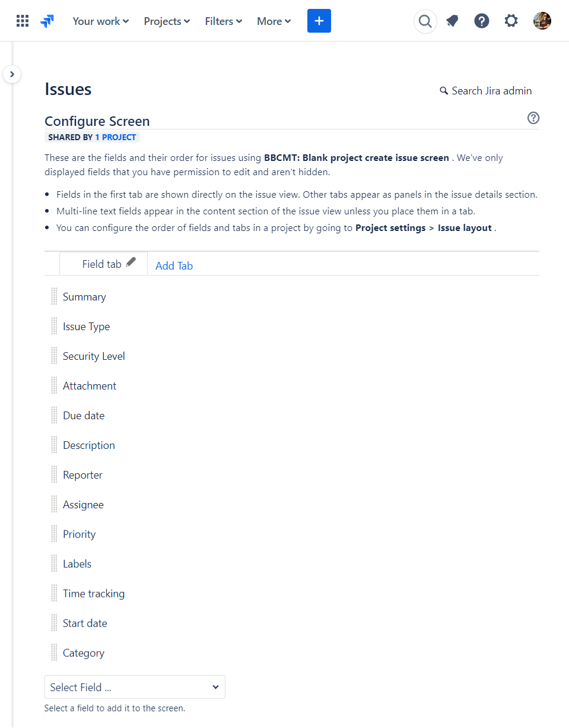
Task: Open the More menu
Action: point(274,21)
